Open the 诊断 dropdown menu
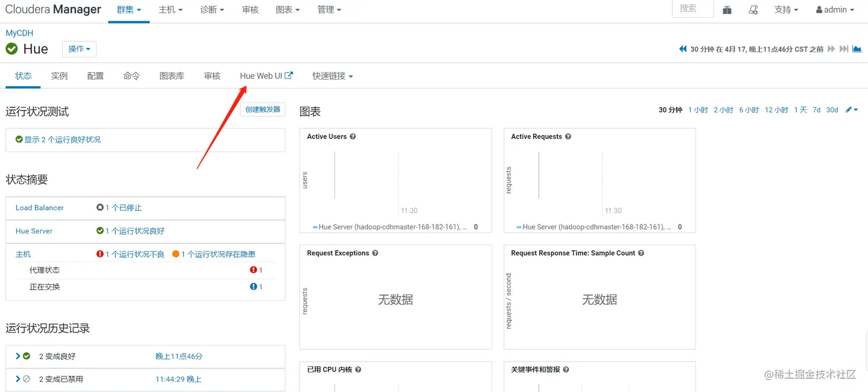Viewport: 868px width, 392px height. (212, 10)
